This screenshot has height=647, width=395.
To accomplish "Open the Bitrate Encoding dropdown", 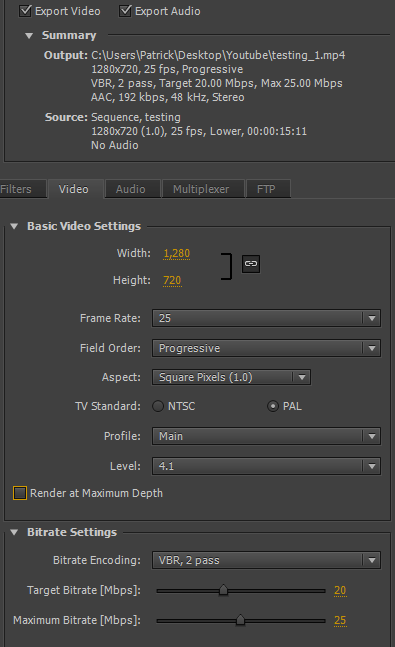I will 266,560.
